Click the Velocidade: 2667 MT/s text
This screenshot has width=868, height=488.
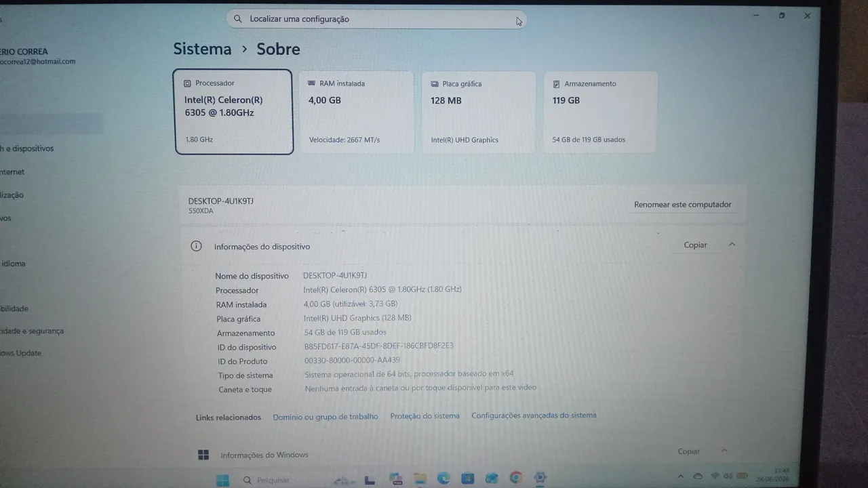pyautogui.click(x=344, y=140)
